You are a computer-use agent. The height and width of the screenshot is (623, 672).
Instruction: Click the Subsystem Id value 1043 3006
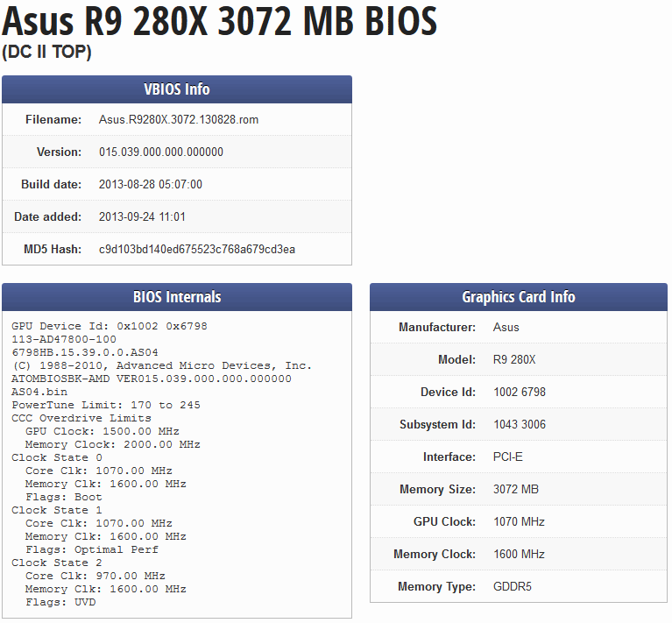[x=520, y=425]
